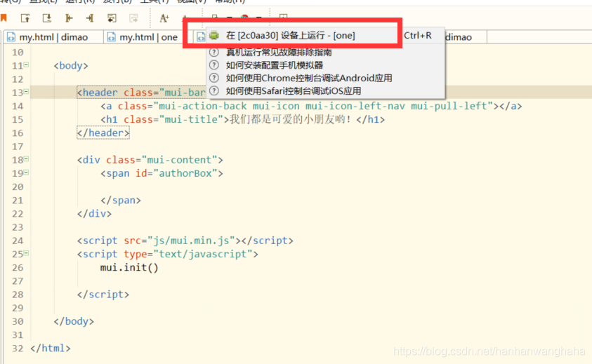This screenshot has height=364, width=592.
Task: Click the div class="mui-content" code line
Action: tap(150, 160)
